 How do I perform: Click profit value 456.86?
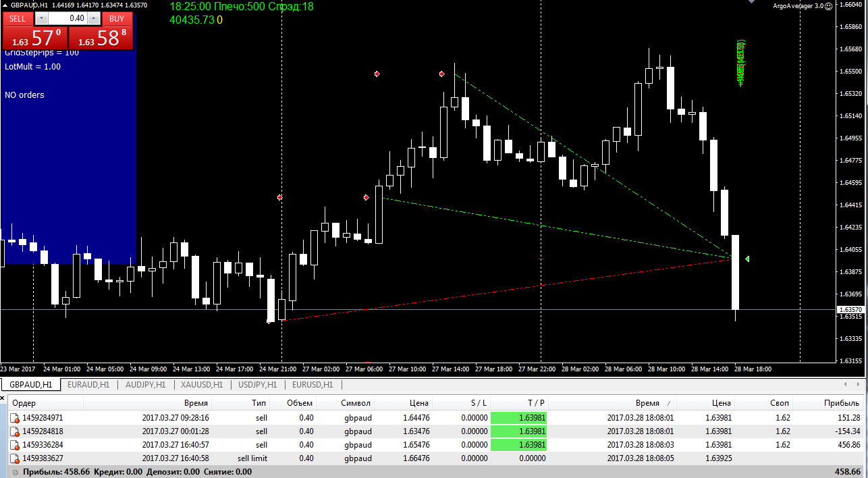(848, 445)
